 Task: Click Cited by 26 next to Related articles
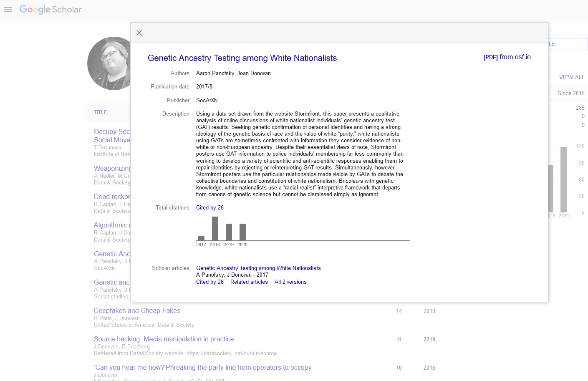[210, 282]
